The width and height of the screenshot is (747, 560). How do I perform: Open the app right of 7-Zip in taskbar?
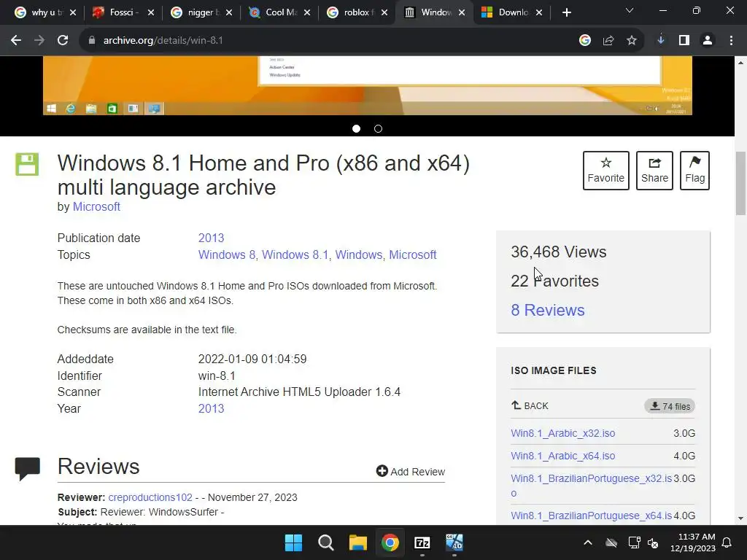click(454, 542)
